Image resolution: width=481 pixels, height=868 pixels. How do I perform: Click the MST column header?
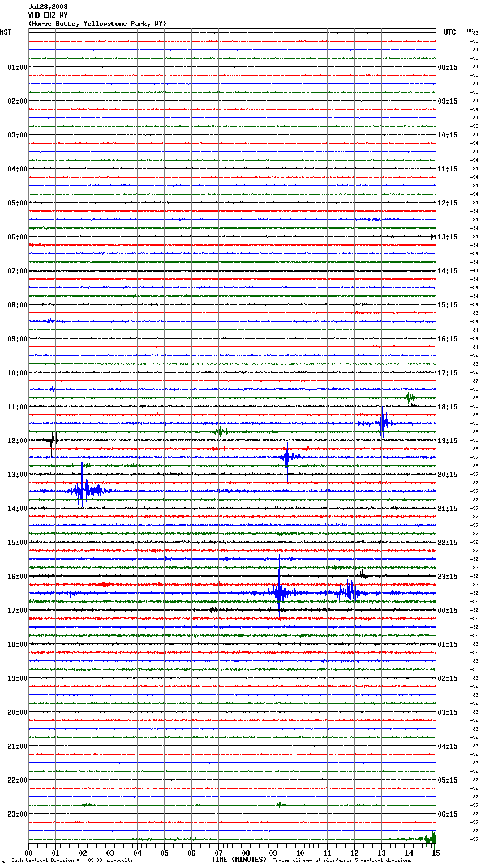6,32
